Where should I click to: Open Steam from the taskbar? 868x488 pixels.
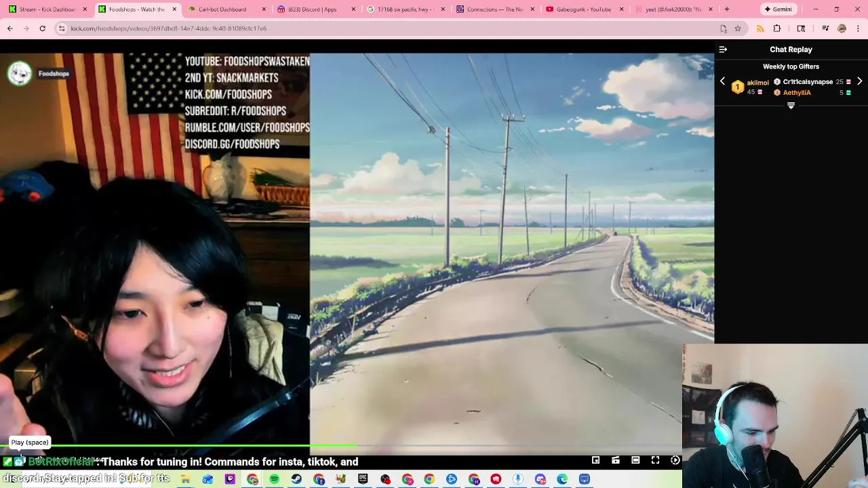tap(296, 479)
